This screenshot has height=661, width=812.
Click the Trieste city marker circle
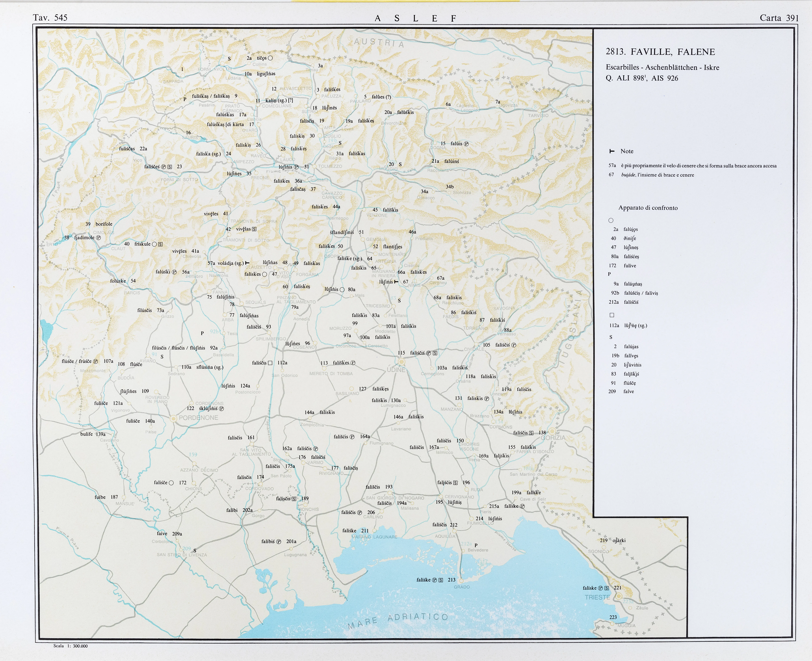[x=619, y=596]
